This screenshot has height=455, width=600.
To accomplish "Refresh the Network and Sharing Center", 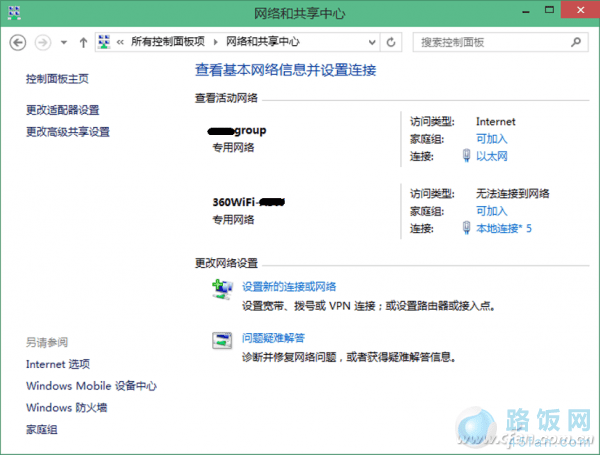I will pyautogui.click(x=391, y=42).
